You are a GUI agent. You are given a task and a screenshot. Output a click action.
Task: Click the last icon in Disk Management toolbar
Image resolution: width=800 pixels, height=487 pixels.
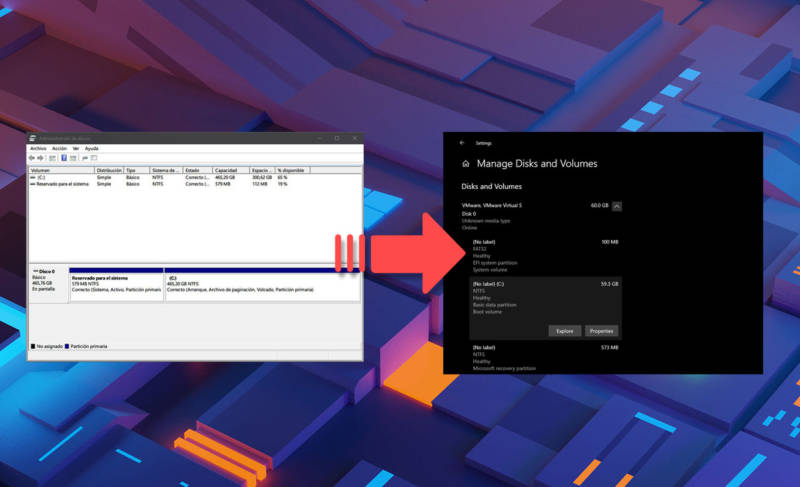pyautogui.click(x=93, y=158)
